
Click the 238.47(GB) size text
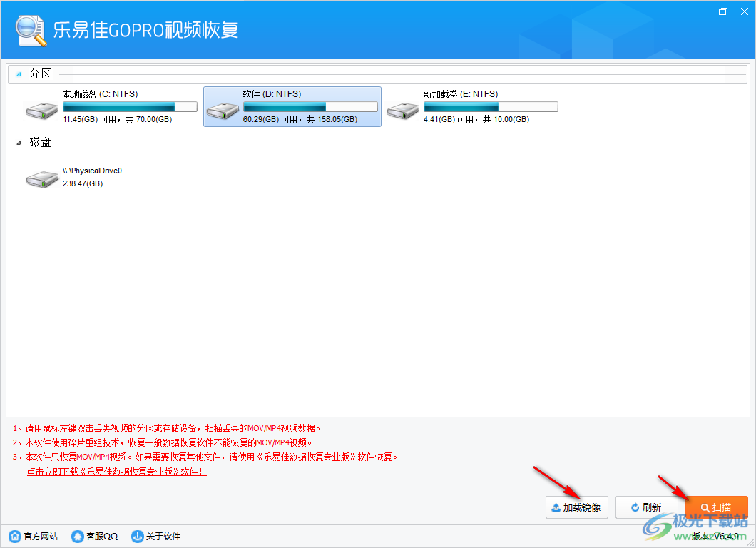pos(83,183)
